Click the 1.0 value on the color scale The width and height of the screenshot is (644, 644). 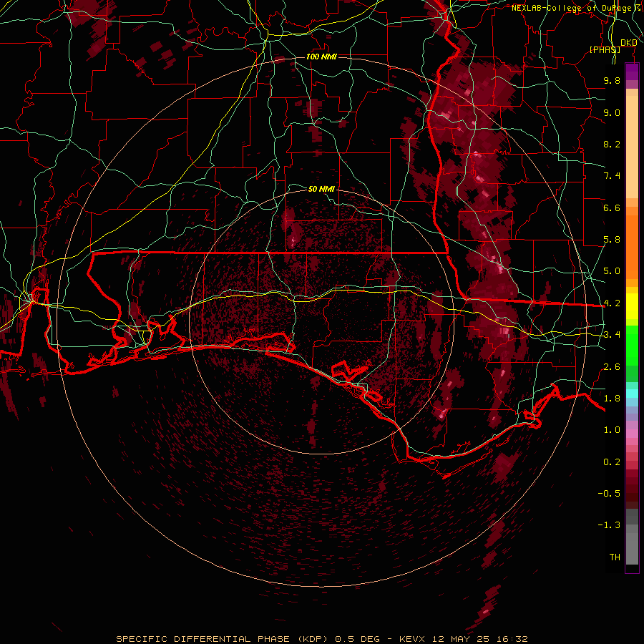coord(612,430)
